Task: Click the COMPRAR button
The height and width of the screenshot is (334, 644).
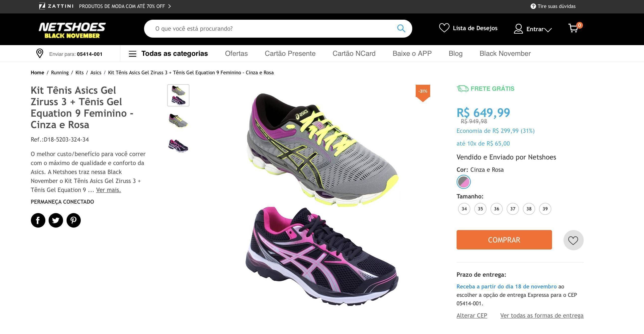Action: pos(504,240)
